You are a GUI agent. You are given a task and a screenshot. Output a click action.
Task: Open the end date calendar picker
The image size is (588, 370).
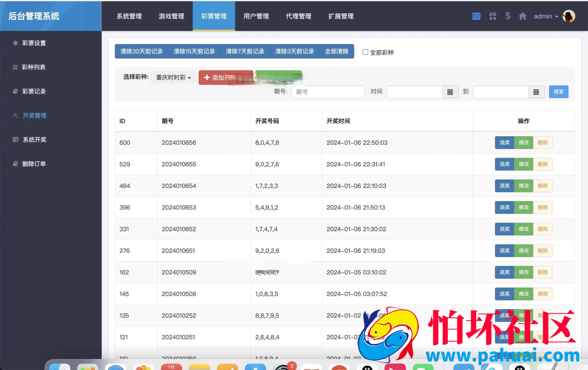coord(536,92)
